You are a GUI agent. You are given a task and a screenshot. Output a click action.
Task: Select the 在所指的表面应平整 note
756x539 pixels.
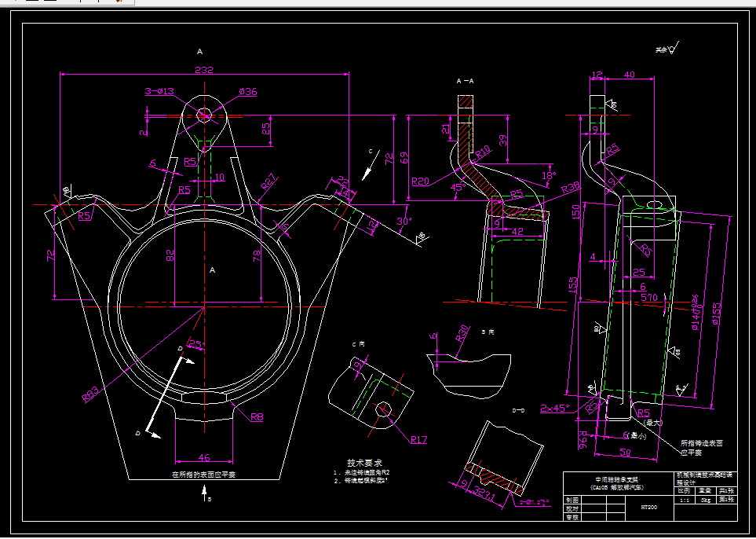pyautogui.click(x=204, y=475)
